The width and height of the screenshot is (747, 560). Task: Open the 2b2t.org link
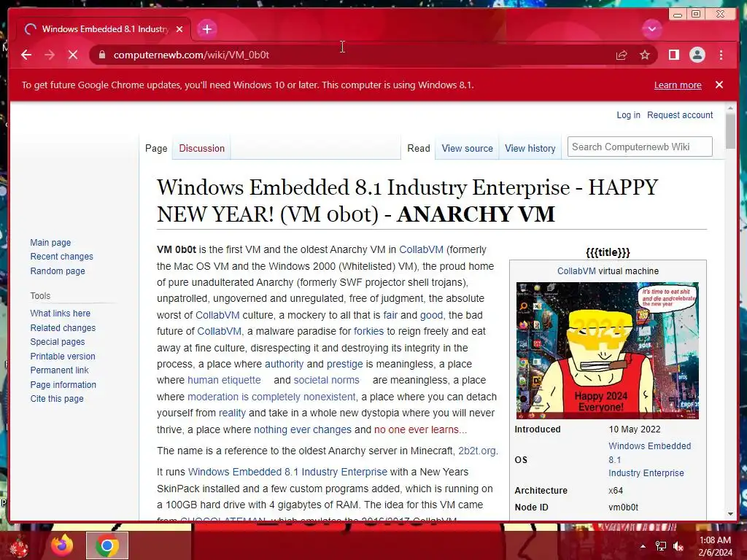click(x=477, y=451)
